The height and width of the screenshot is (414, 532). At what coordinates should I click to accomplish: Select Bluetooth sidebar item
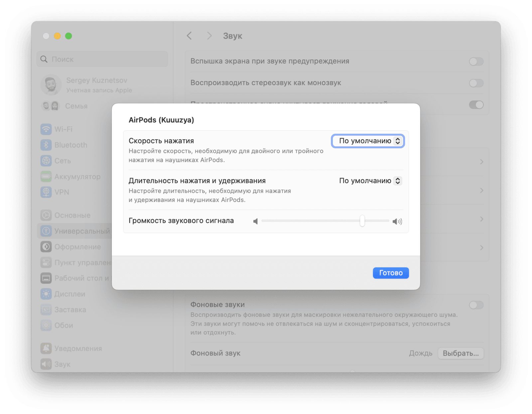pos(75,145)
